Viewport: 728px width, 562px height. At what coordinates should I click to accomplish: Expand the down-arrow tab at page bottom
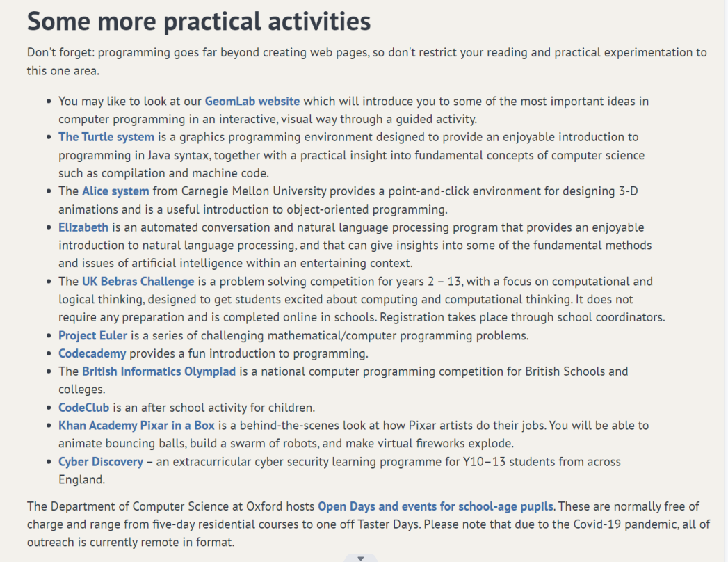pos(360,558)
